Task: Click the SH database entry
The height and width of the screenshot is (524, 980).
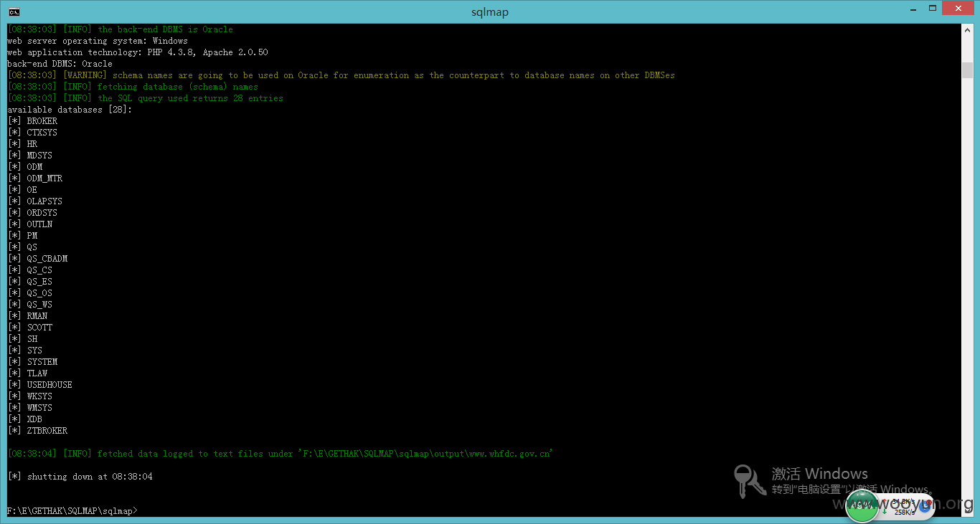Action: tap(22, 339)
